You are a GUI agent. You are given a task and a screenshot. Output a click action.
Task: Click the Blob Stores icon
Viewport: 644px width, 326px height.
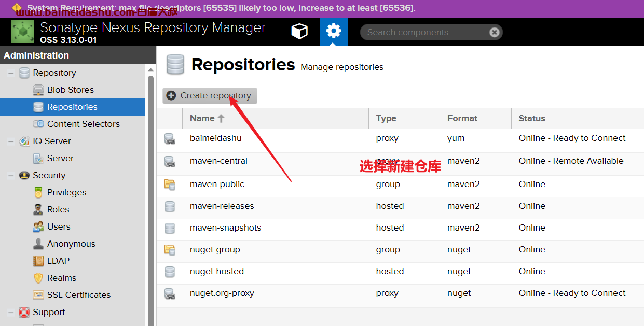(x=38, y=90)
